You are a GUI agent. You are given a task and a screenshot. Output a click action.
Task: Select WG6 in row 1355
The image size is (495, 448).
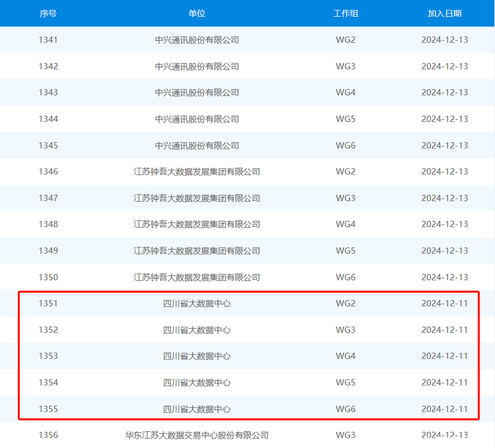click(x=345, y=408)
